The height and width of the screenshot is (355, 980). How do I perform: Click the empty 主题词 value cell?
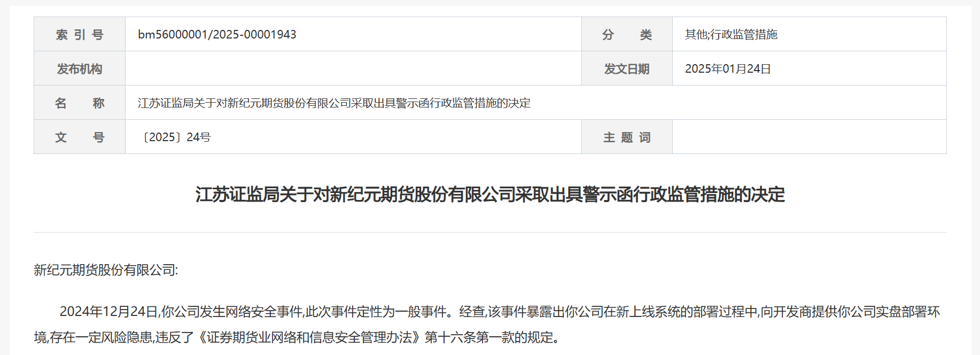[809, 137]
